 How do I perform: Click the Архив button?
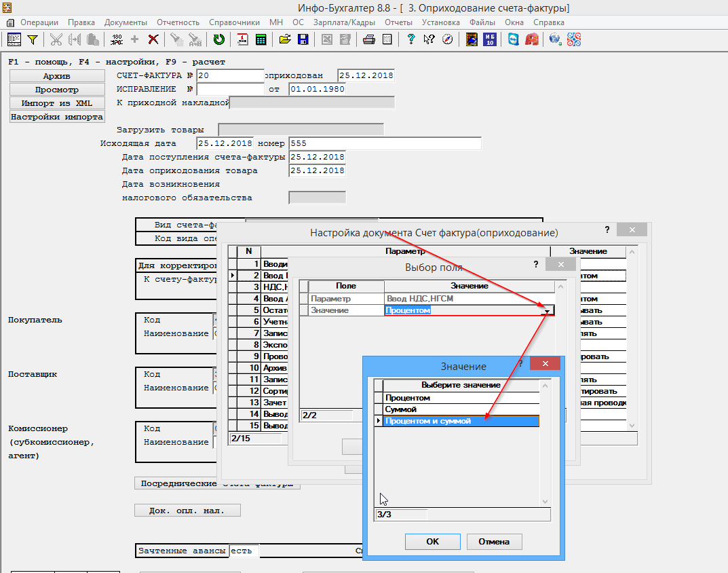click(57, 76)
